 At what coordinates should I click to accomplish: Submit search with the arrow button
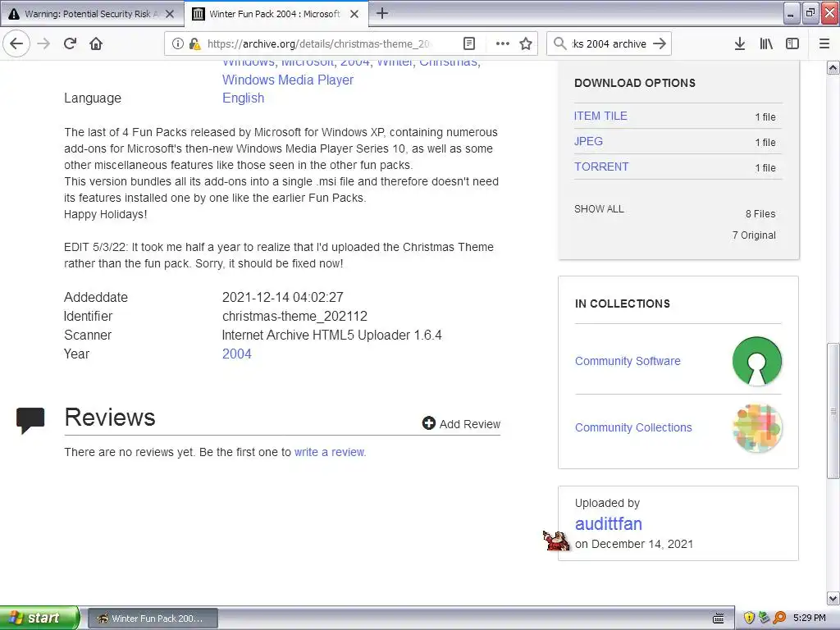coord(660,43)
